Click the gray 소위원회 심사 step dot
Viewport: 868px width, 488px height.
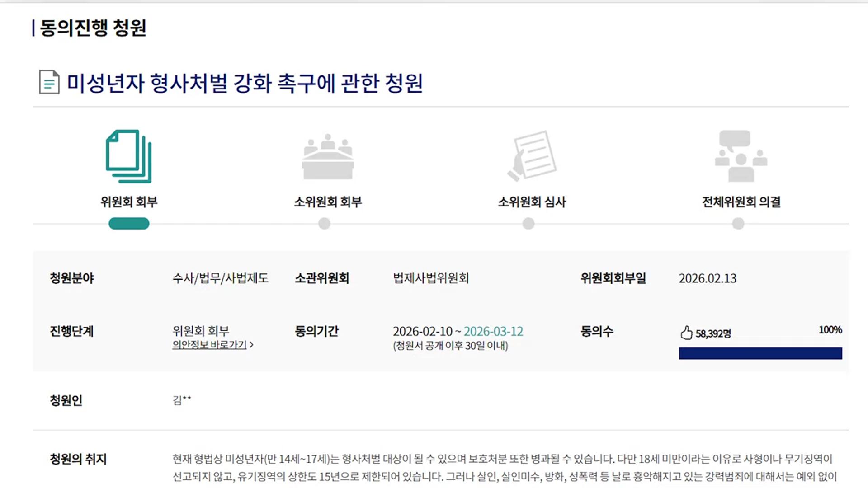[528, 223]
